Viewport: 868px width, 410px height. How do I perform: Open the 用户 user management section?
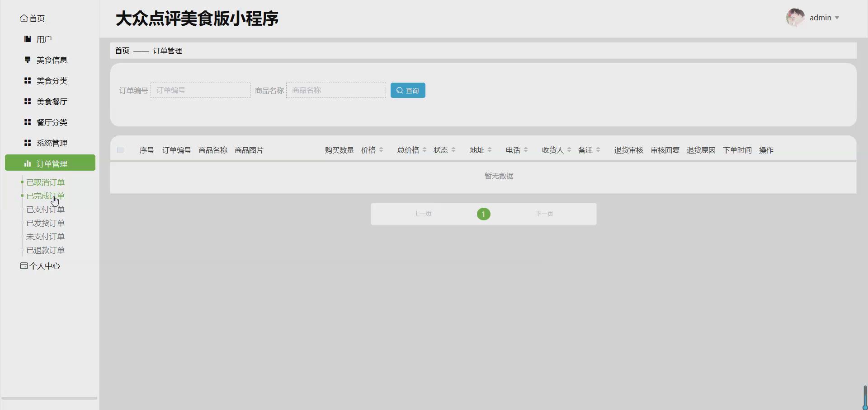(x=27, y=39)
